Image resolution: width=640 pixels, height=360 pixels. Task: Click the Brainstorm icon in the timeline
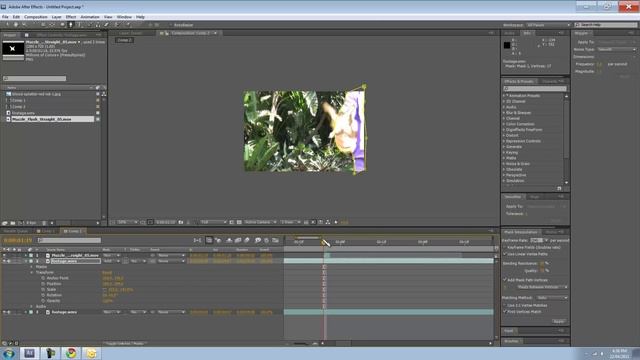click(258, 240)
